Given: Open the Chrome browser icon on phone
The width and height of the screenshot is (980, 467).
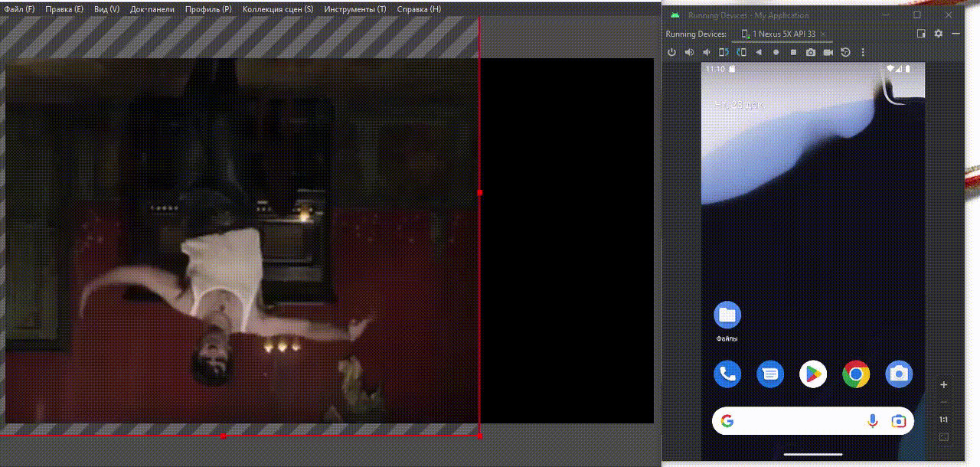Looking at the screenshot, I should point(856,374).
